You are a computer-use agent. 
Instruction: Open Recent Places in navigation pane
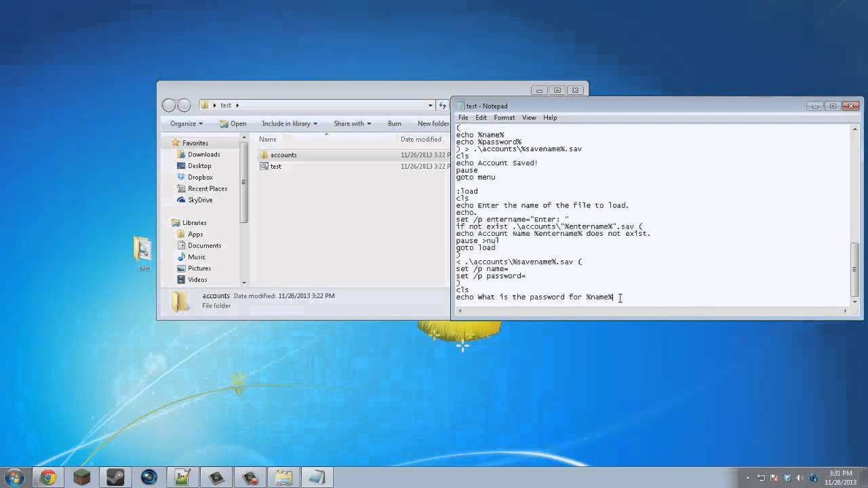[x=208, y=188]
